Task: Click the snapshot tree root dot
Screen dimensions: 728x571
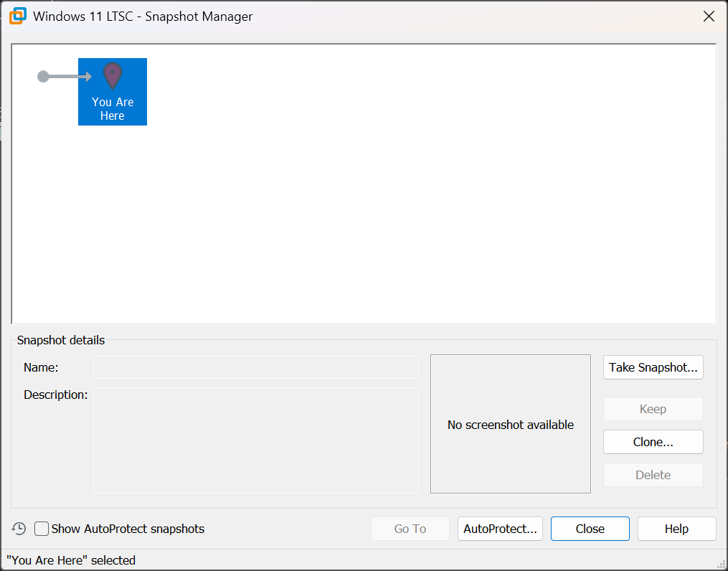Action: point(43,77)
